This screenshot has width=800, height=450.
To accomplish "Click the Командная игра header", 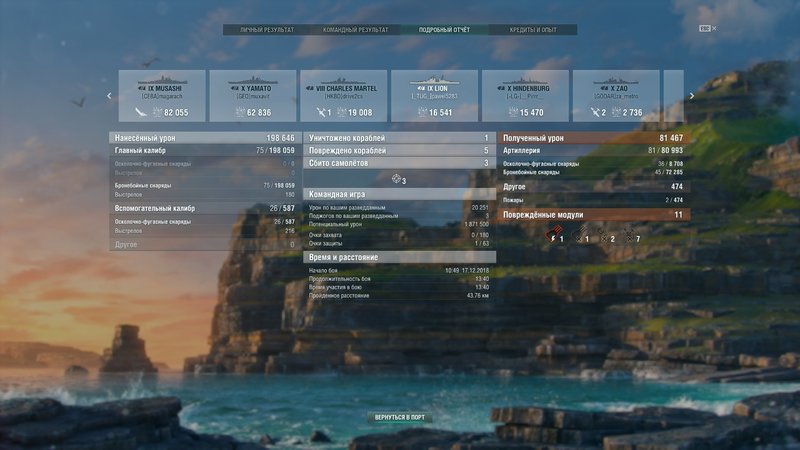I will 399,194.
